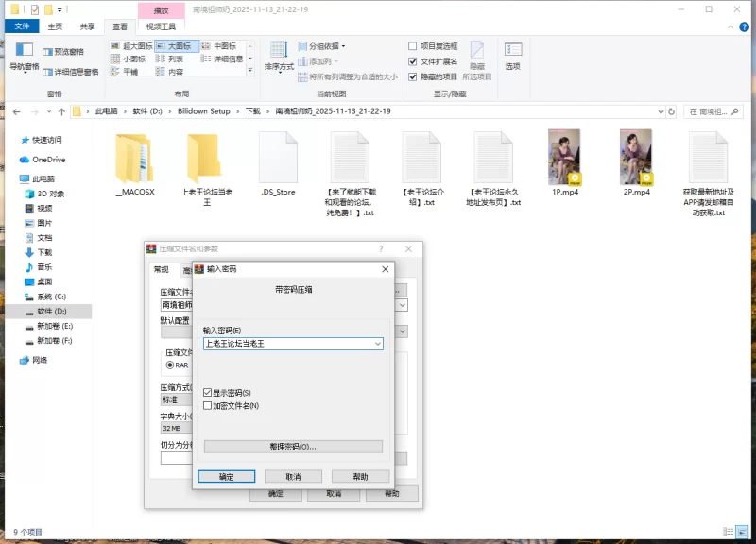Click 下载 in the address breadcrumb

coord(252,111)
